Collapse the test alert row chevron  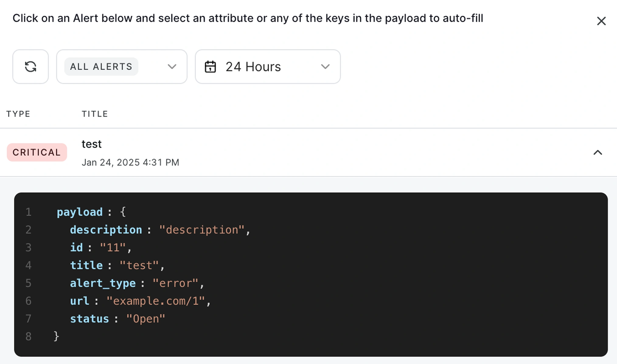click(x=598, y=152)
